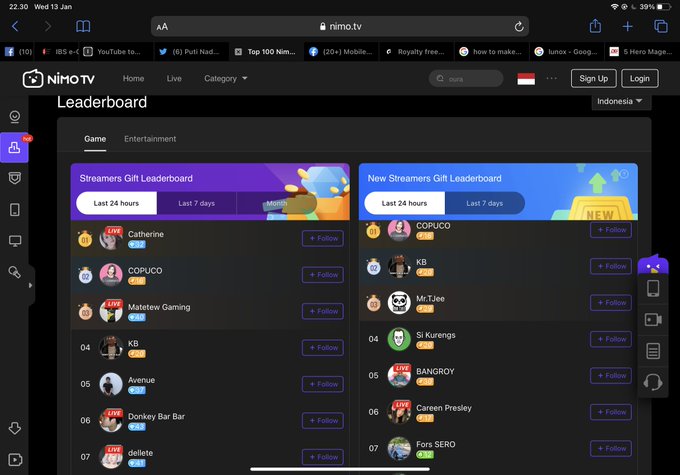Open the sidebar webcam/face icon
This screenshot has width=680, height=475.
point(15,117)
